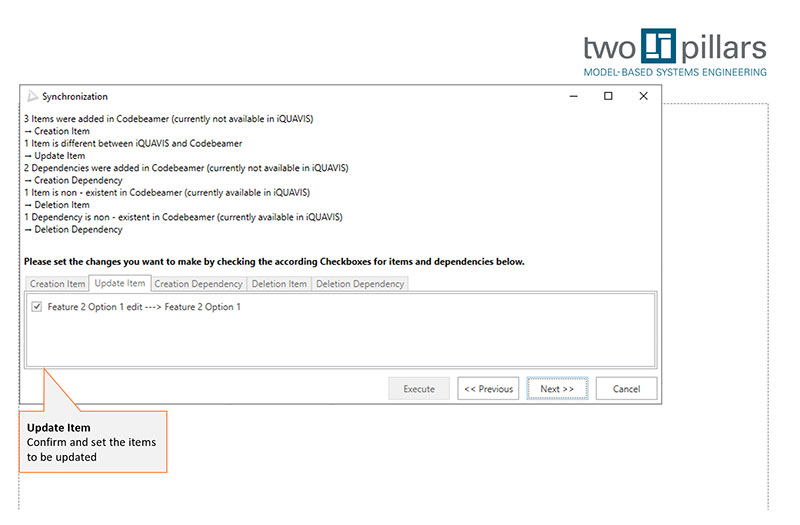Select the Update Item tab
This screenshot has height=525, width=800.
coord(120,284)
